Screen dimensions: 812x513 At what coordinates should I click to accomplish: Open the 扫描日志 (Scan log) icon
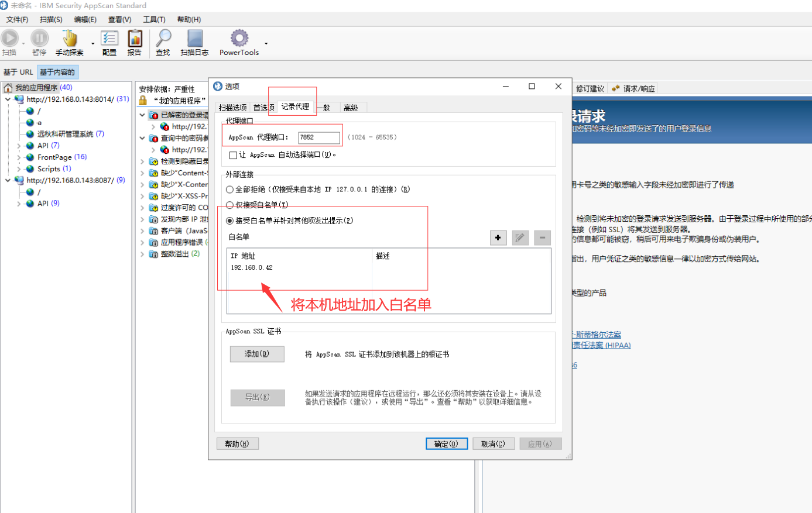pos(195,38)
